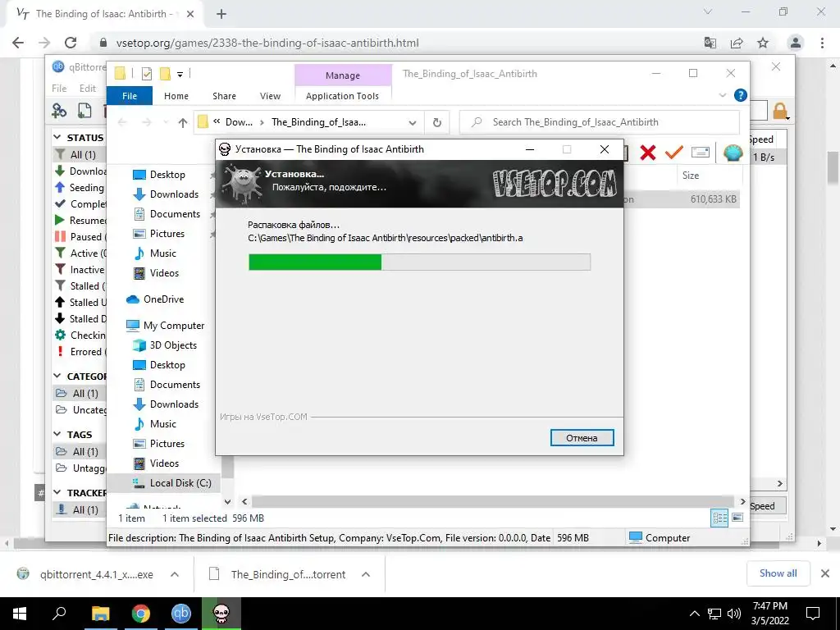Select Downloads under Quick access
The width and height of the screenshot is (840, 630).
[174, 194]
